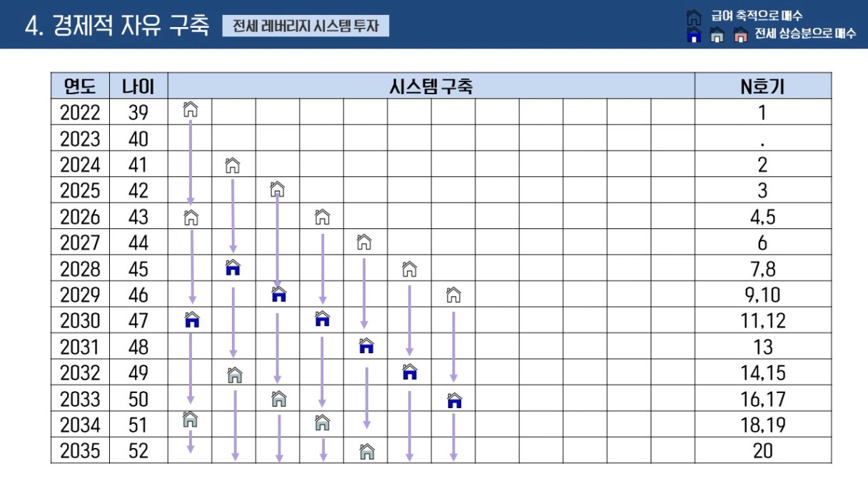Viewport: 868px width, 488px height.
Task: Click the gray house icon in the legend
Action: click(x=717, y=35)
